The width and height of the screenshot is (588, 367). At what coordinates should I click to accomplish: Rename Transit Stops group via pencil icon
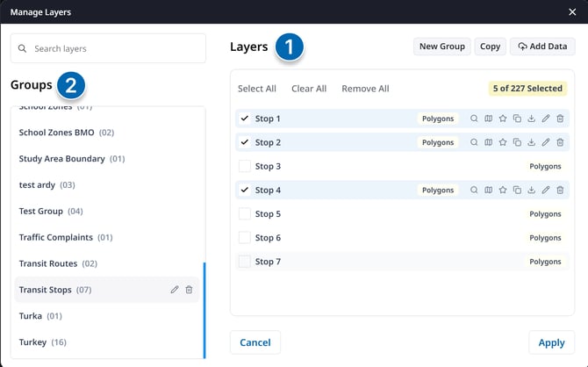coord(174,290)
